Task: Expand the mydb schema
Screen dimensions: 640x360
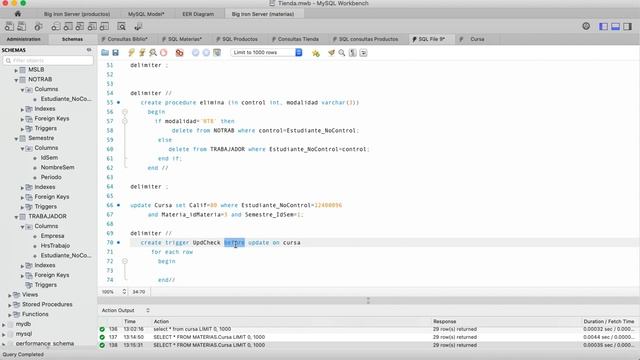Action: point(4,324)
